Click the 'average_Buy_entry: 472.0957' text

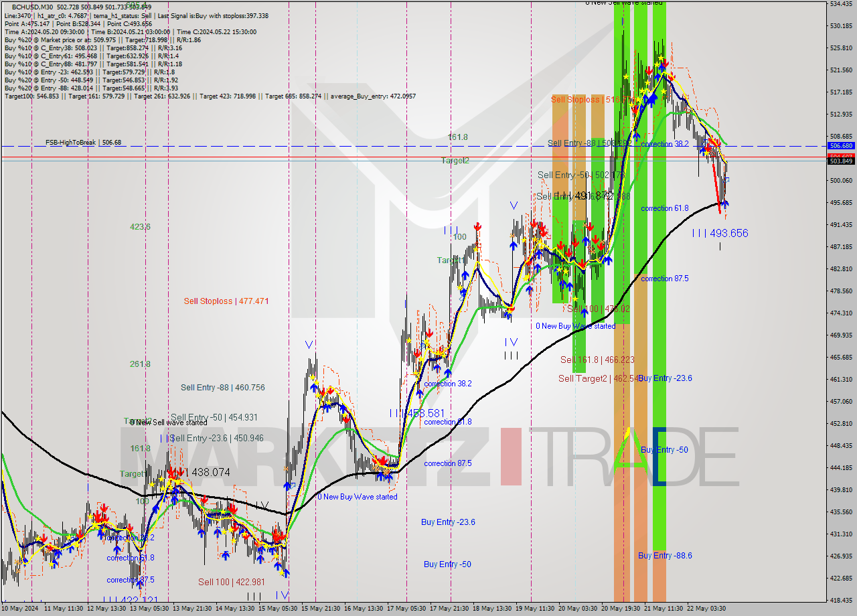(372, 96)
